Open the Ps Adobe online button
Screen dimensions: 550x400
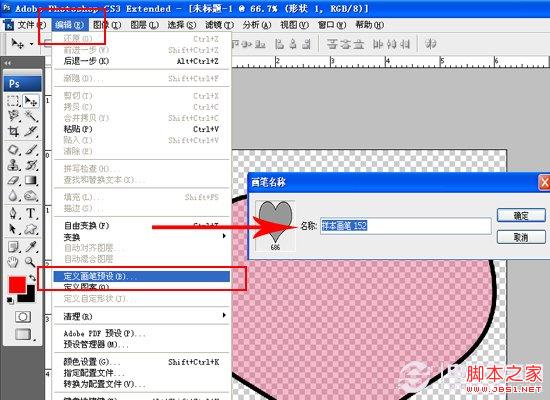pos(23,84)
